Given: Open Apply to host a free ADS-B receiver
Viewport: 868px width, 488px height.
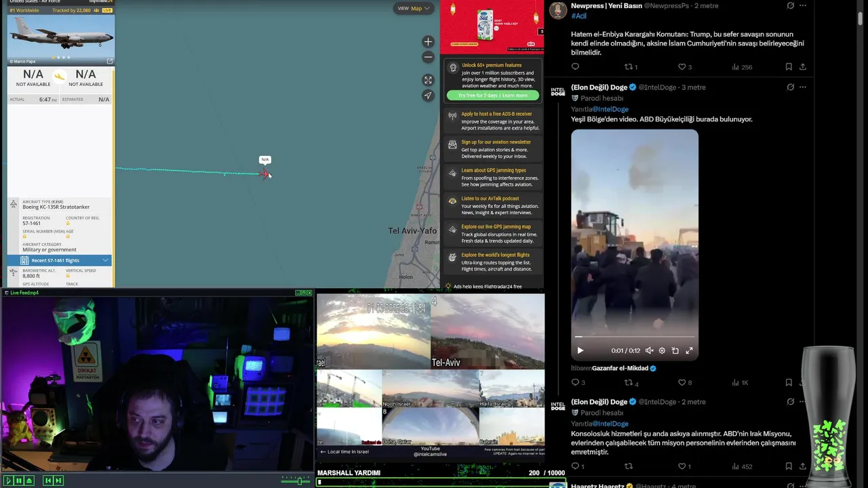Looking at the screenshot, I should 494,121.
